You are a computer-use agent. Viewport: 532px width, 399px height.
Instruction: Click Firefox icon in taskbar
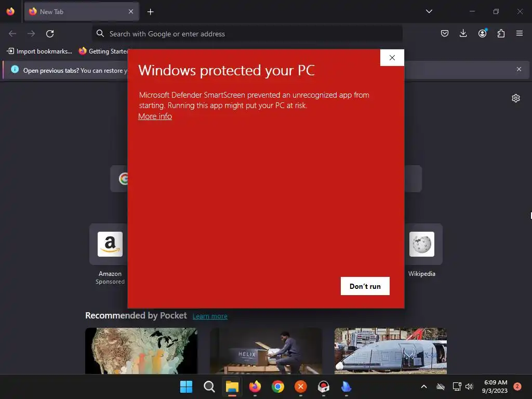[x=255, y=387]
